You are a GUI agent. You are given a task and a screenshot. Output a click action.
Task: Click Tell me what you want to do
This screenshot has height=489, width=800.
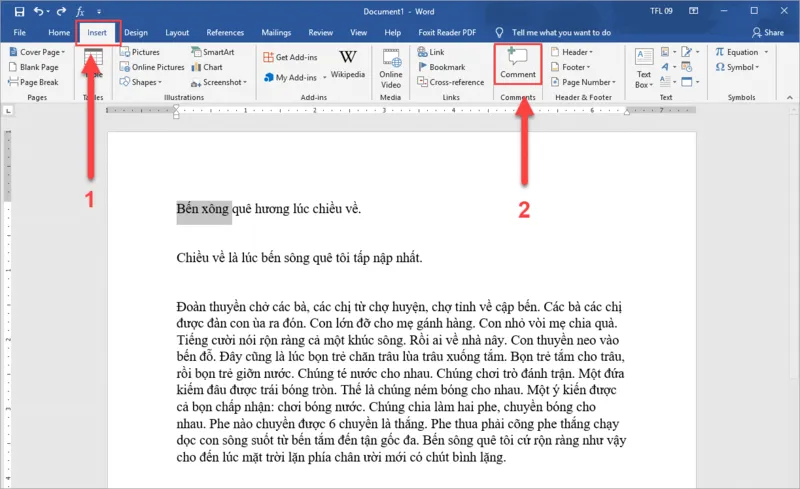pos(561,33)
